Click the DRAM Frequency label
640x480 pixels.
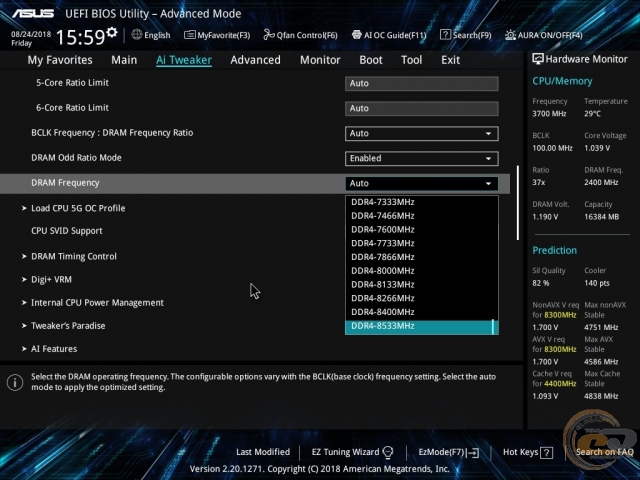click(65, 183)
